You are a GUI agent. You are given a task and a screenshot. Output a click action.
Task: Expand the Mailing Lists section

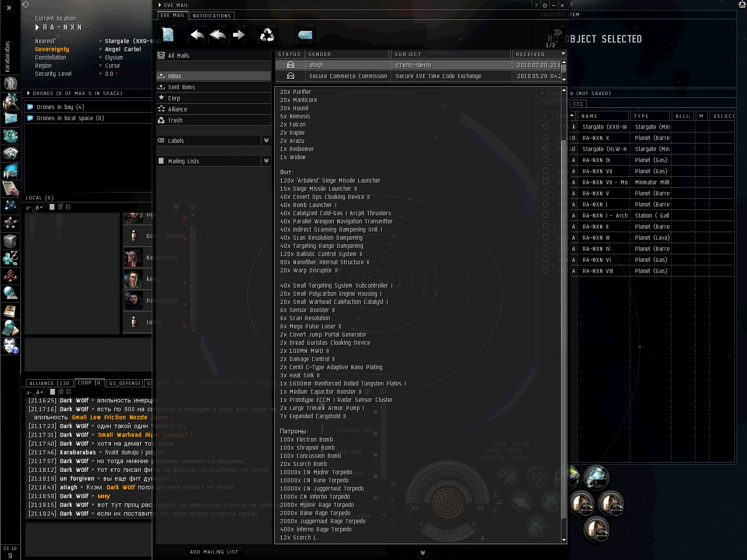pyautogui.click(x=266, y=161)
